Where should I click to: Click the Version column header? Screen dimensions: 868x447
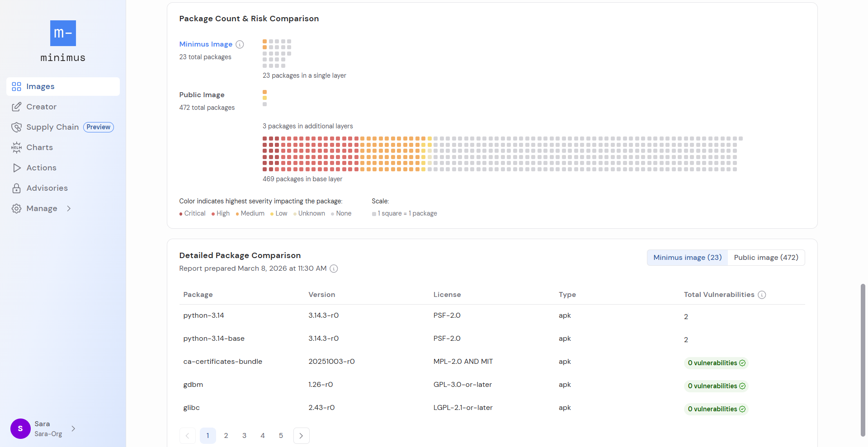[322, 295]
